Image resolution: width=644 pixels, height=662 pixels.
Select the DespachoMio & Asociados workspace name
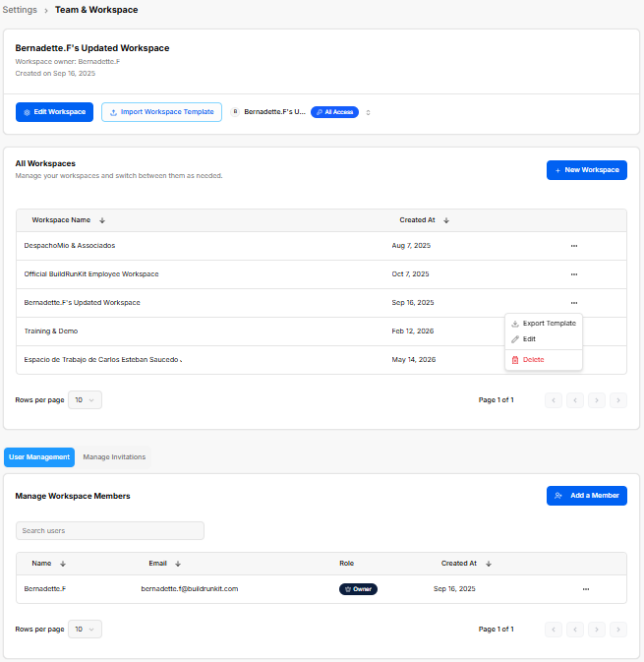pos(70,246)
